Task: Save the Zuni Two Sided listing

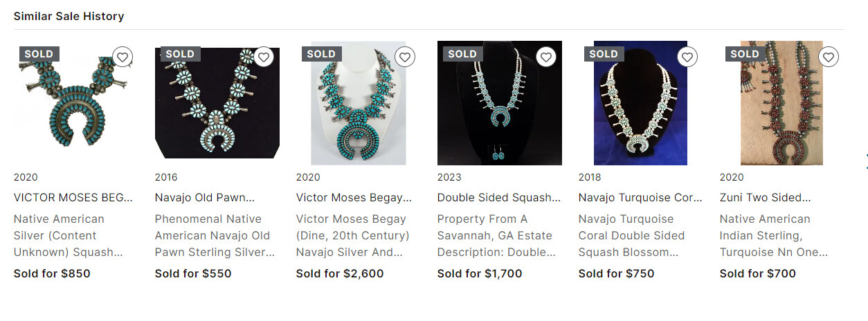Action: click(x=829, y=57)
